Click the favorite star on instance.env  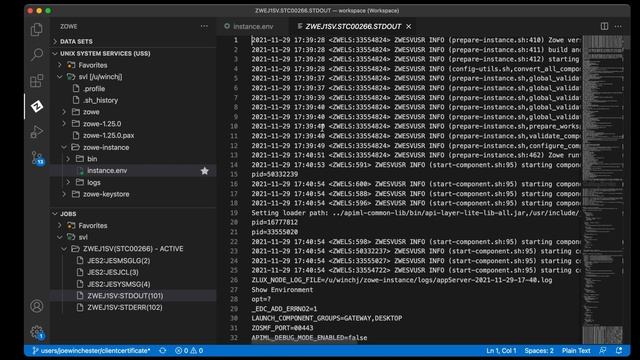pyautogui.click(x=204, y=171)
